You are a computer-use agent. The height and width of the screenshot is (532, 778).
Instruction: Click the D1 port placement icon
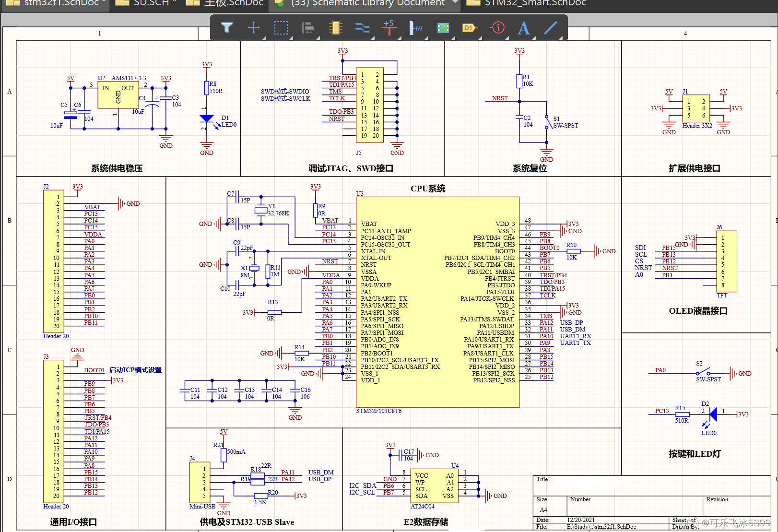(469, 28)
